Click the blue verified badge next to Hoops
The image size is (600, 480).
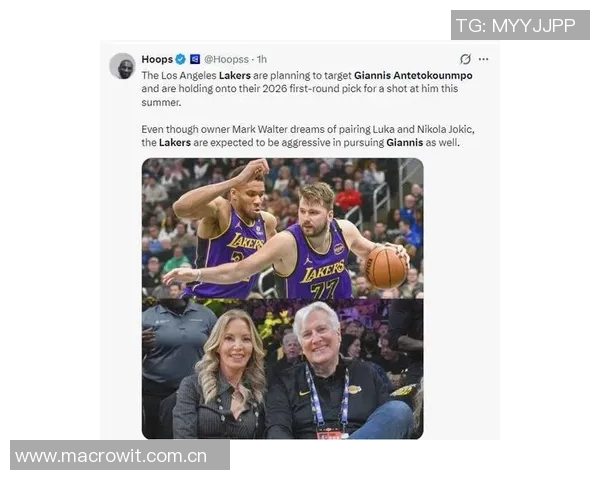coord(181,59)
